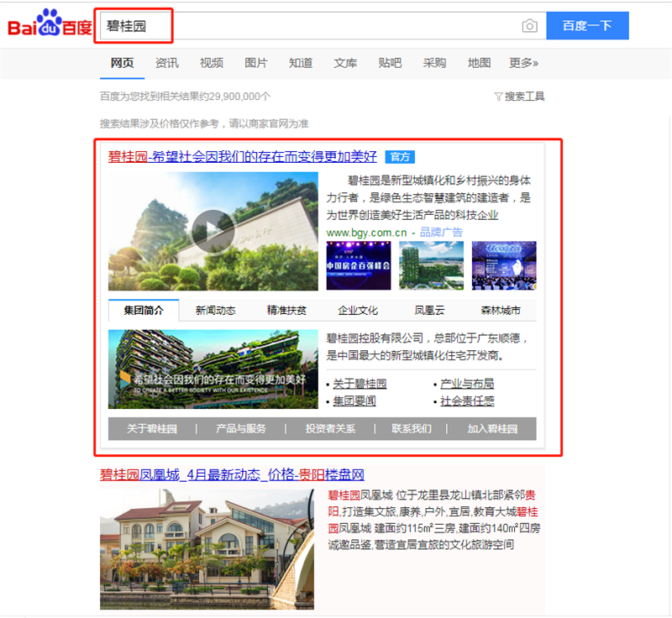This screenshot has height=618, width=672.
Task: Click the 关于碧桂园 bullet link
Action: [360, 384]
